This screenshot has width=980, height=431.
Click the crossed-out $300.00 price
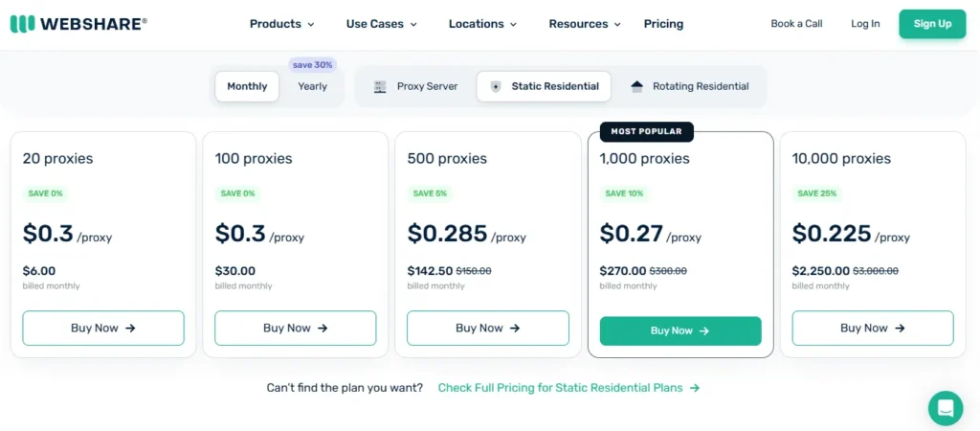click(668, 271)
